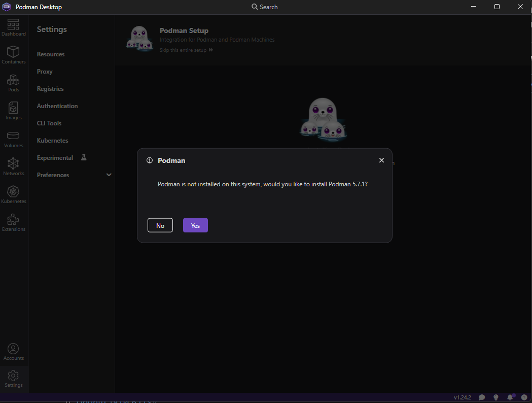Click Yes to install Podman 5.7.1
This screenshot has height=403, width=532.
[195, 225]
